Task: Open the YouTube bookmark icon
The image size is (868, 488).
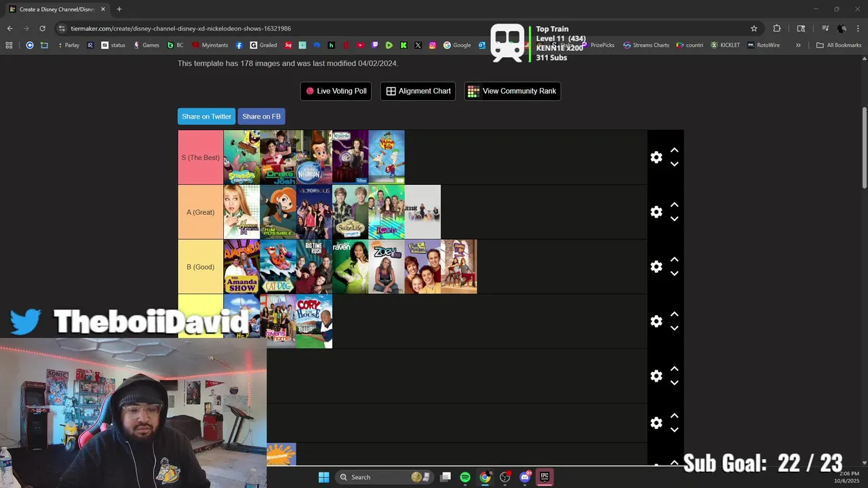Action: pyautogui.click(x=360, y=45)
